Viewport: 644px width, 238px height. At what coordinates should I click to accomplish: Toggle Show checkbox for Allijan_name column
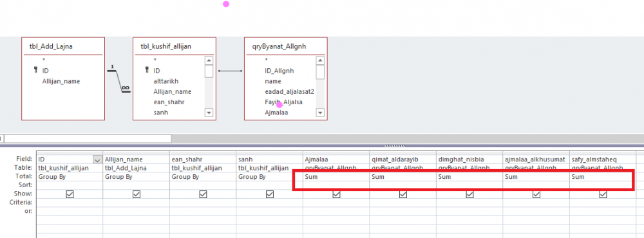point(137,195)
